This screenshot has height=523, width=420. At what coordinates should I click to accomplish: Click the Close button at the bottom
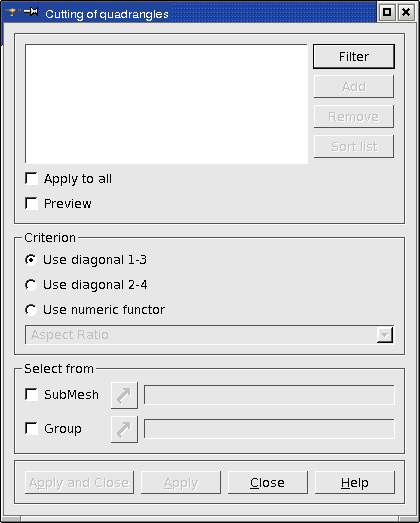pos(268,483)
